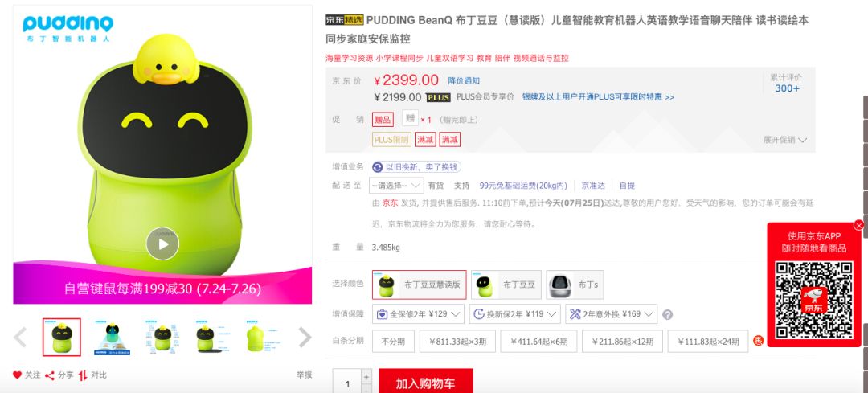Click the 关注 heart icon
868x393 pixels.
pos(17,375)
